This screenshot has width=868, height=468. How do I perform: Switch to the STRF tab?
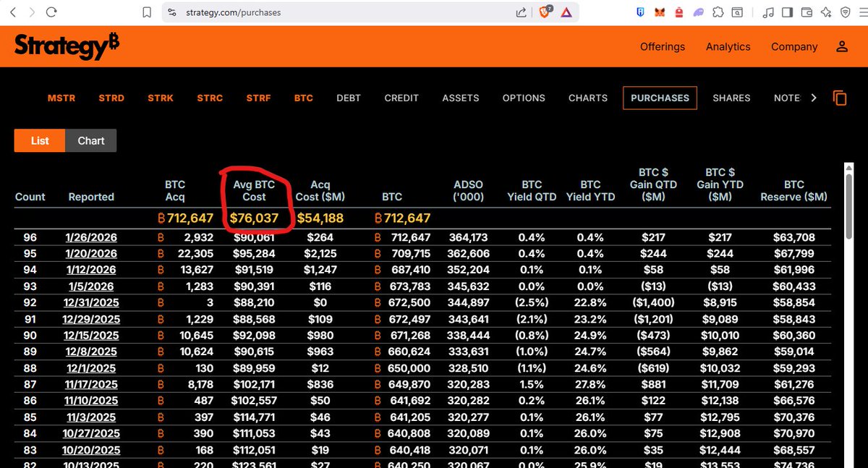point(258,98)
